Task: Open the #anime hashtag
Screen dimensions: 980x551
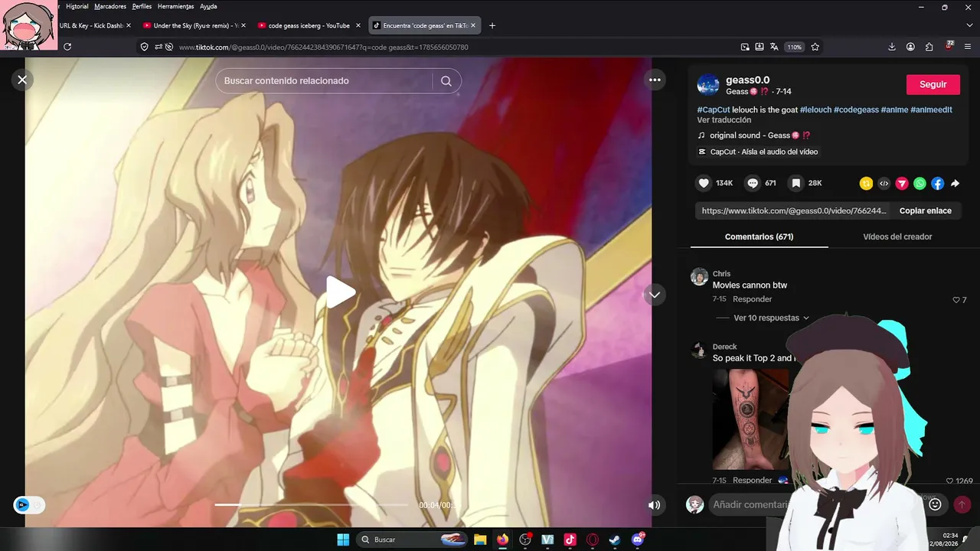Action: (894, 110)
